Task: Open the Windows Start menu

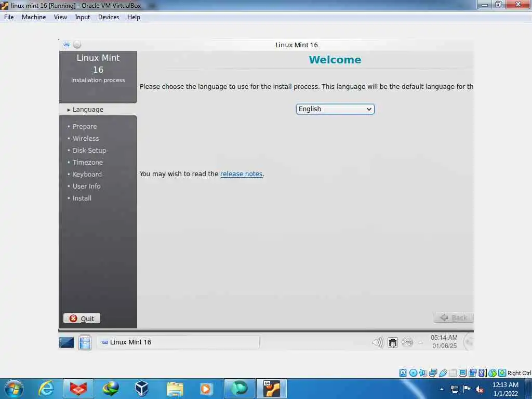Action: click(x=14, y=389)
